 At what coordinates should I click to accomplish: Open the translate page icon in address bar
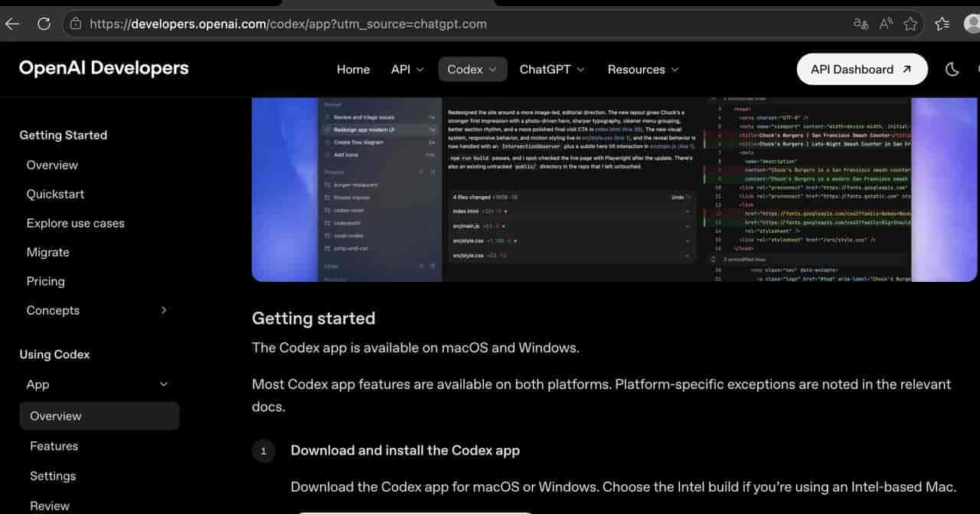coord(861,24)
